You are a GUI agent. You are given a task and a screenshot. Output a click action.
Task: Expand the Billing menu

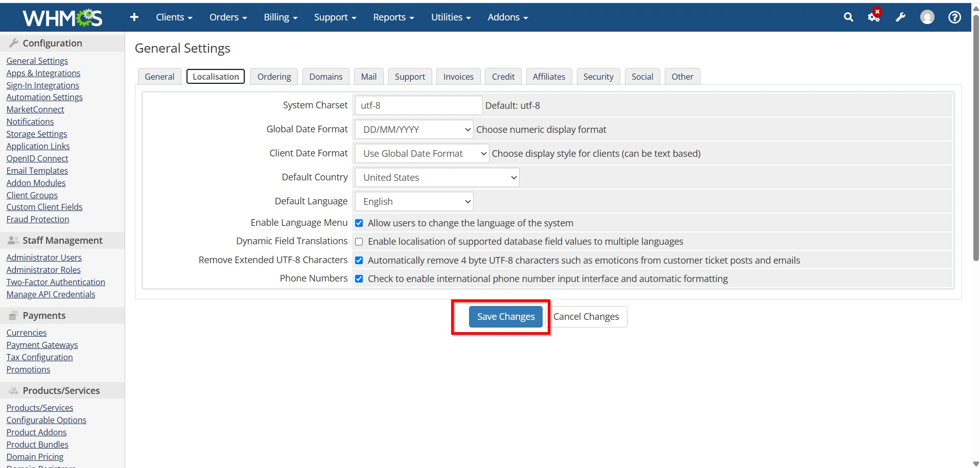coord(281,17)
